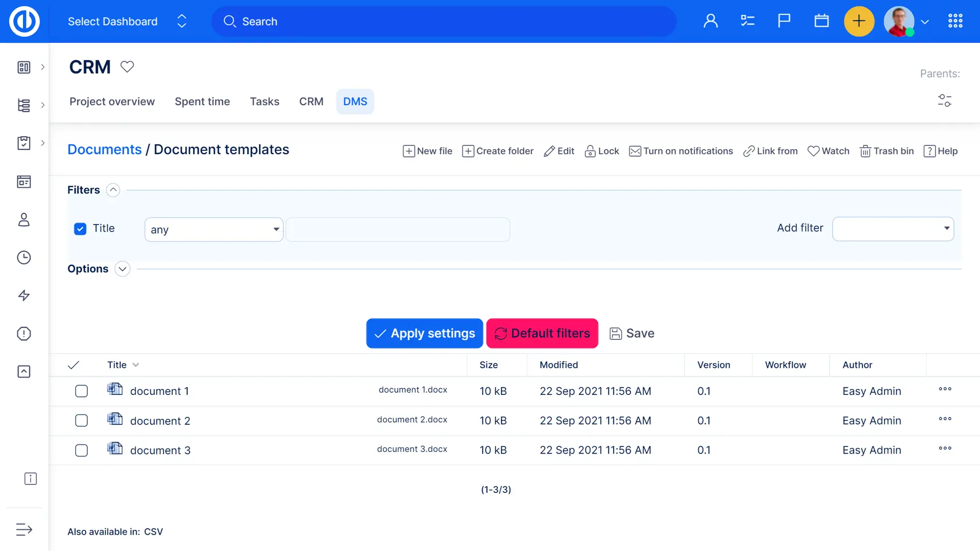Open the 'any' operator dropdown
Screen dimensions: 980x551
coord(214,230)
